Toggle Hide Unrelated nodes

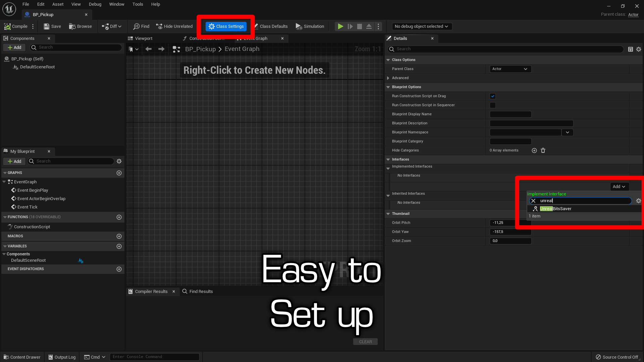tap(174, 26)
